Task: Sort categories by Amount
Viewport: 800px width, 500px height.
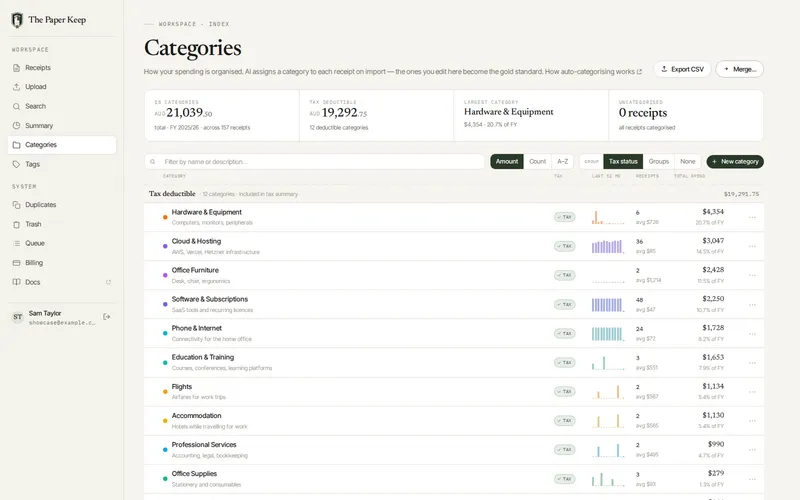Action: [x=507, y=162]
